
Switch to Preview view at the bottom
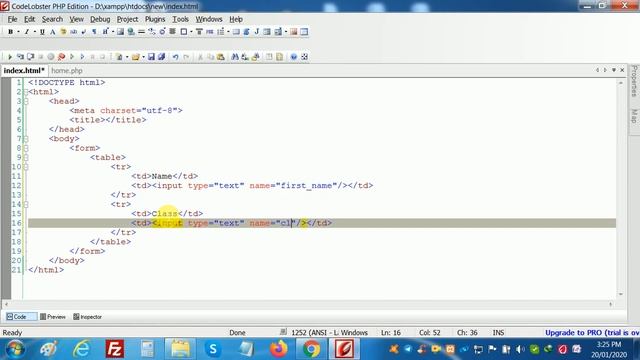pyautogui.click(x=53, y=317)
